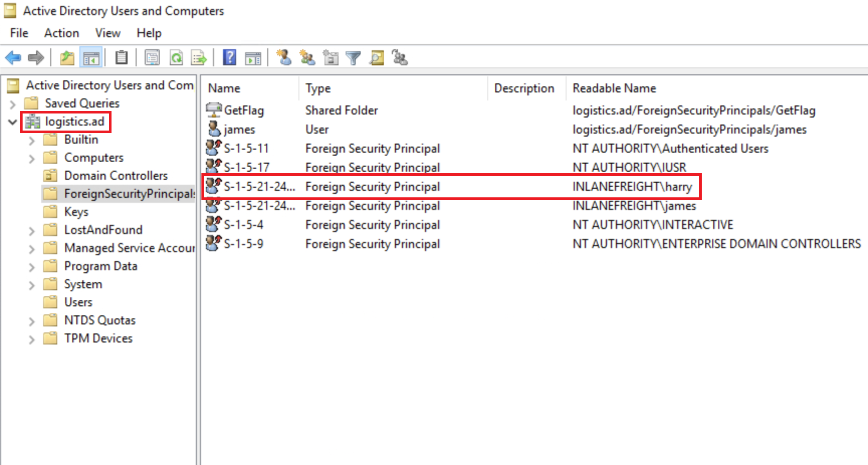Sort by the Type column header
This screenshot has width=868, height=465.
[x=318, y=88]
